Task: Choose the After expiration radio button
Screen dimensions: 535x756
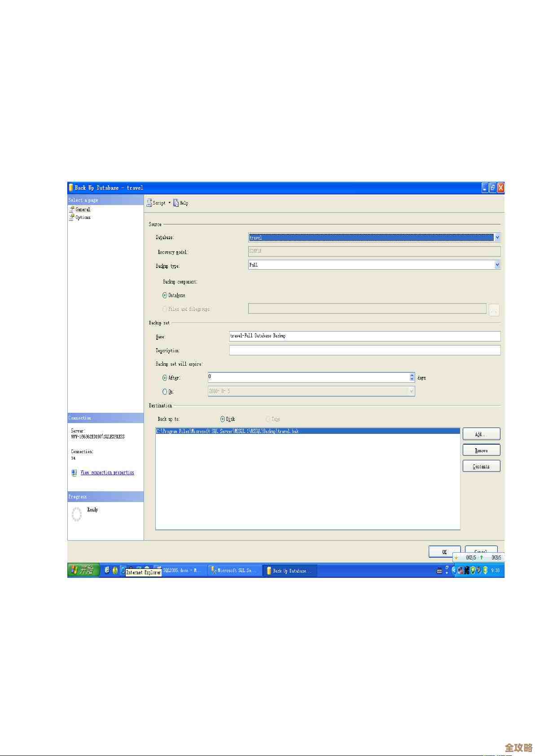Action: (165, 378)
